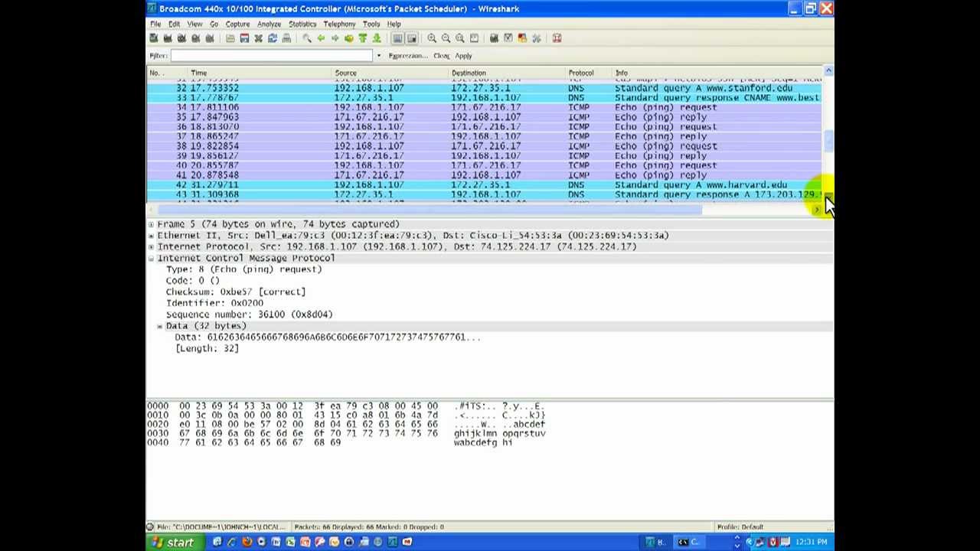Stop the running capture icon
This screenshot has width=980, height=551.
click(195, 38)
